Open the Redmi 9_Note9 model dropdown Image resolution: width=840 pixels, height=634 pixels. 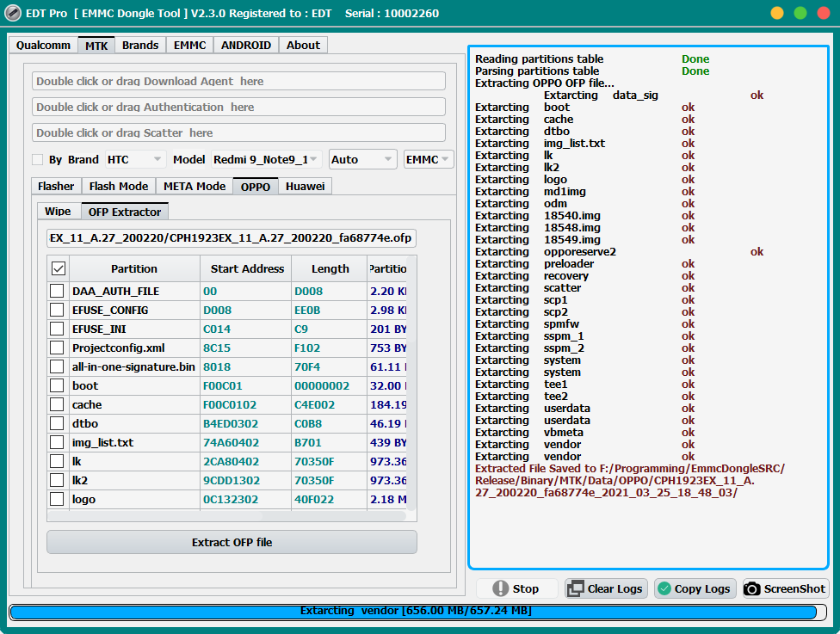[266, 159]
